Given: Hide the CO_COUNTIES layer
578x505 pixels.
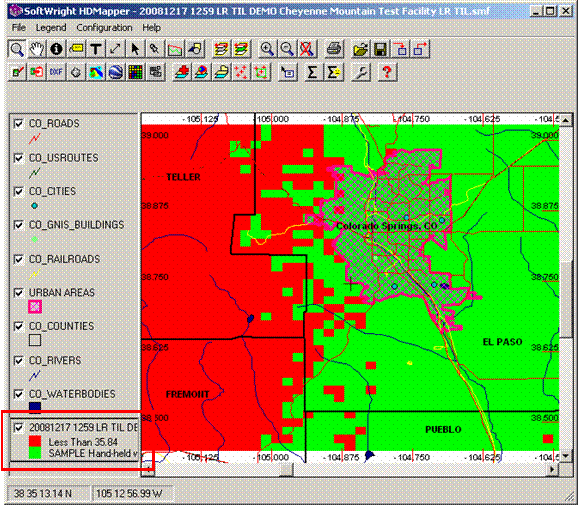Looking at the screenshot, I should 18,326.
